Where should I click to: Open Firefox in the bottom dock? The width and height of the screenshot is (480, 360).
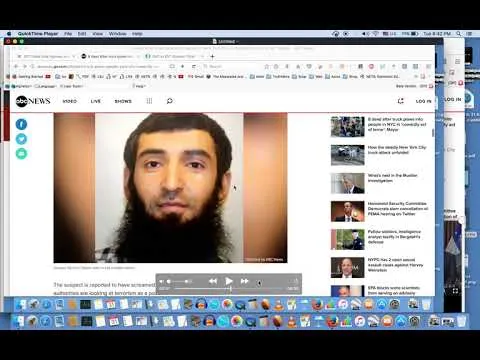click(332, 321)
